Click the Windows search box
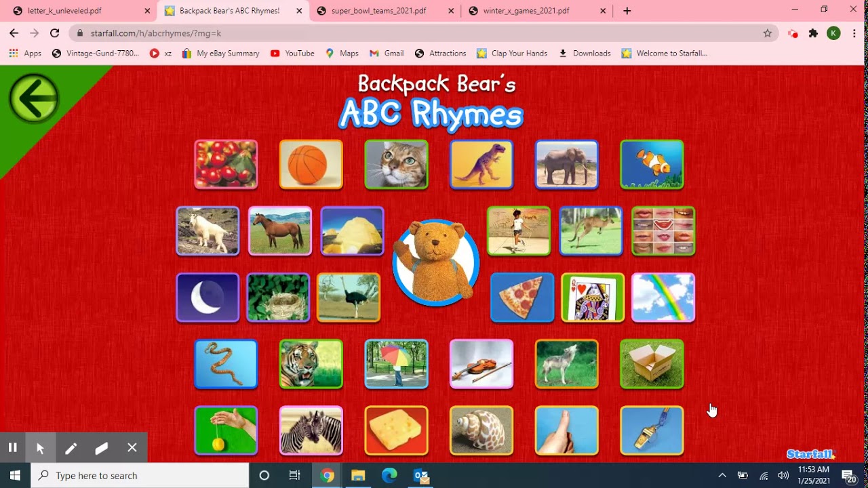Viewport: 868px width, 488px height. pos(140,475)
